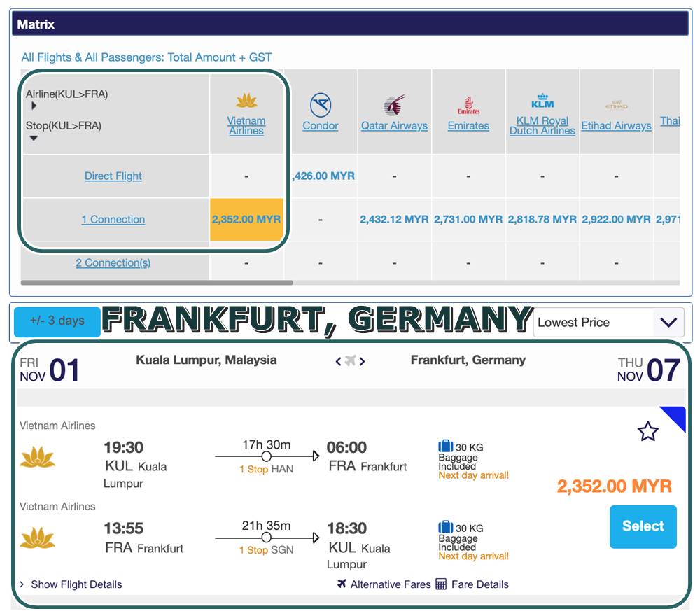The width and height of the screenshot is (700, 611).
Task: Favorite this itinerary with the star icon
Action: (x=647, y=431)
